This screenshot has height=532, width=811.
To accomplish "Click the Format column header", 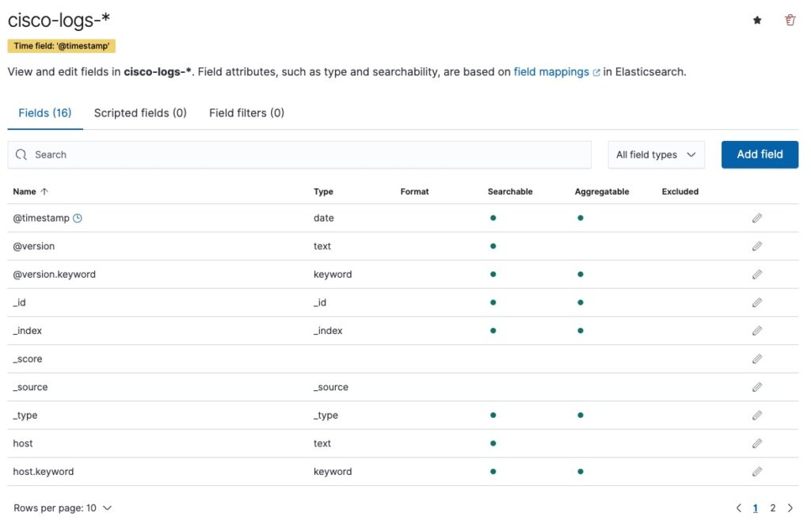I will tap(414, 192).
